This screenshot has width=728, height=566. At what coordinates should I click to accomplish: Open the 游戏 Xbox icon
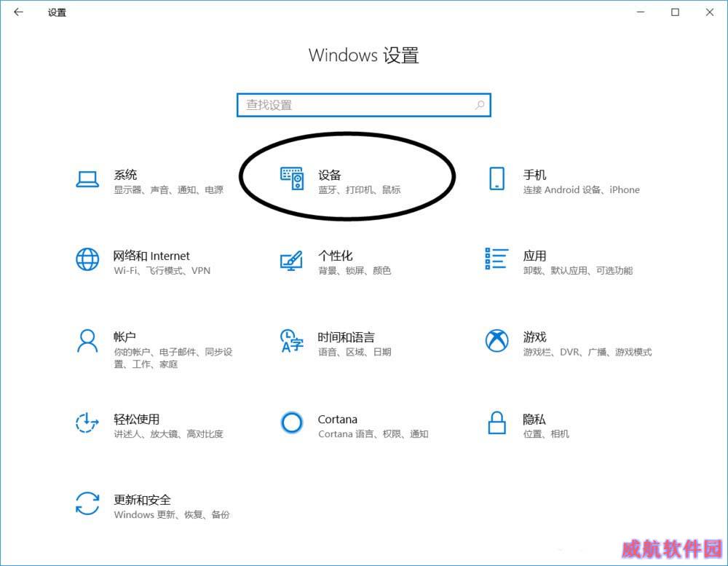[x=496, y=341]
